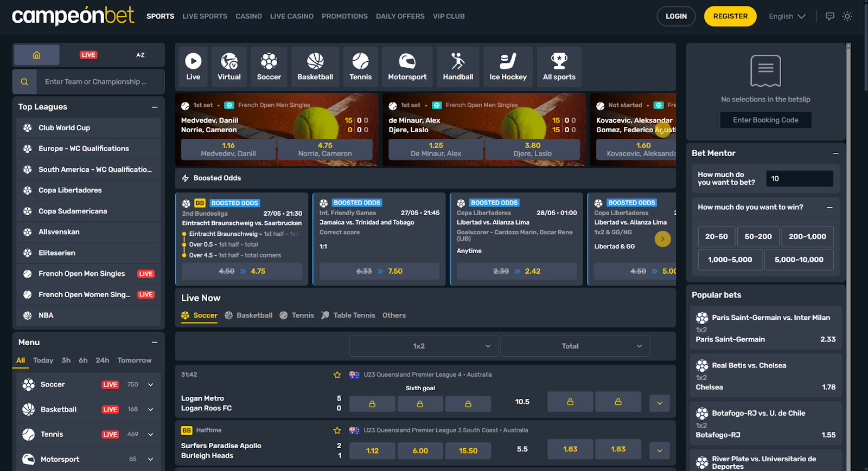Collapse the Menu panel
Screen dimensions: 868x471
[155, 343]
